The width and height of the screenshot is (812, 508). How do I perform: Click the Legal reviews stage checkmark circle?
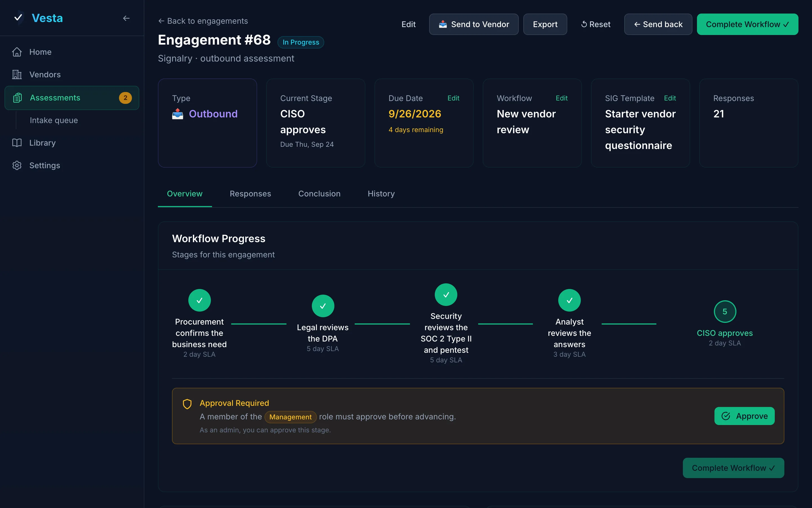(323, 306)
